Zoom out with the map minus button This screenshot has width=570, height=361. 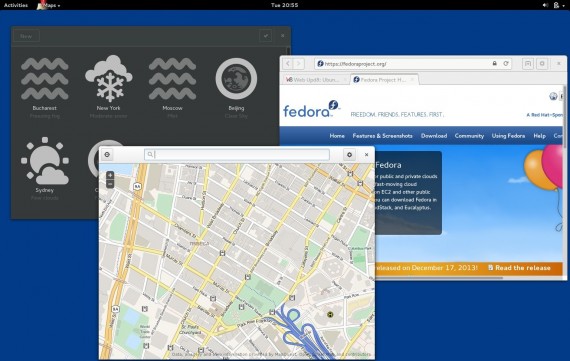coord(110,184)
